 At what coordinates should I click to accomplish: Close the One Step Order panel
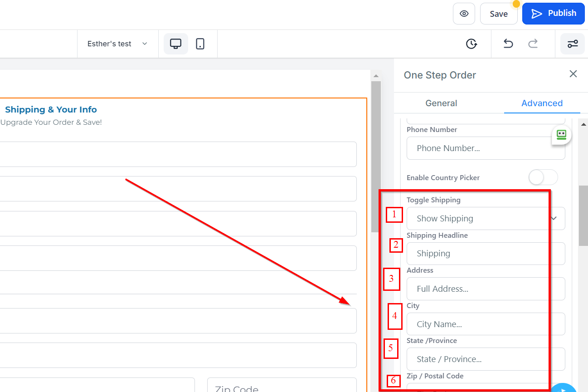point(573,74)
